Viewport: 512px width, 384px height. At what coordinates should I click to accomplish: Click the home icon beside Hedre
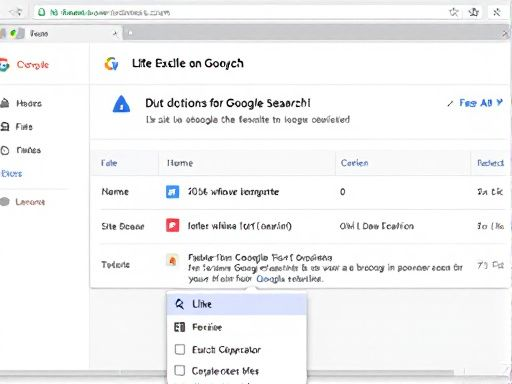tap(4, 103)
